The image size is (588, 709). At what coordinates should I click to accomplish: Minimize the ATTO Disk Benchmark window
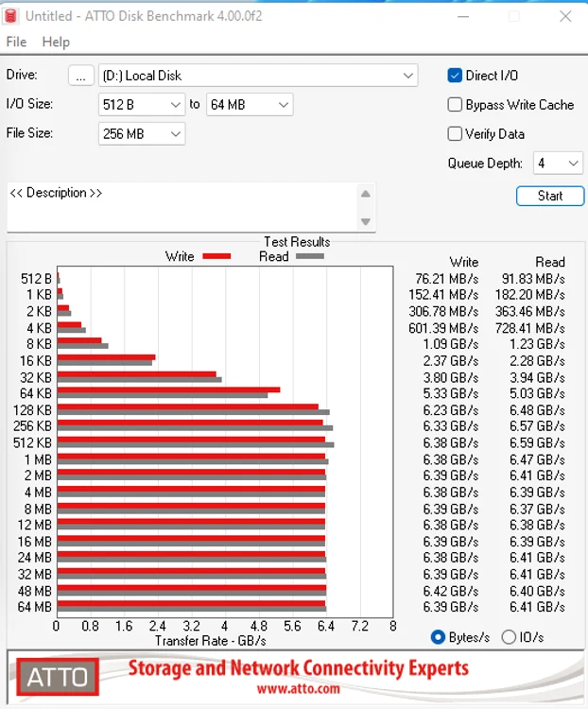pos(463,16)
